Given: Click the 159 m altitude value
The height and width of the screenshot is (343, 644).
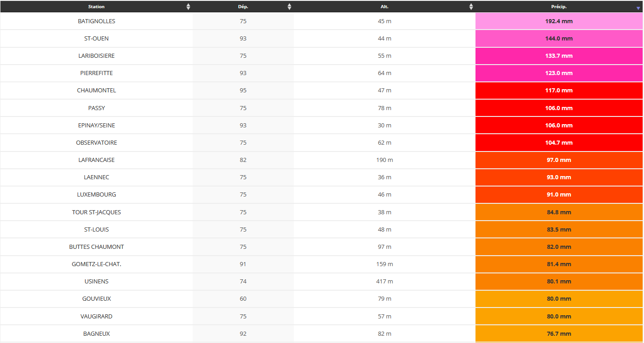Looking at the screenshot, I should coord(384,264).
